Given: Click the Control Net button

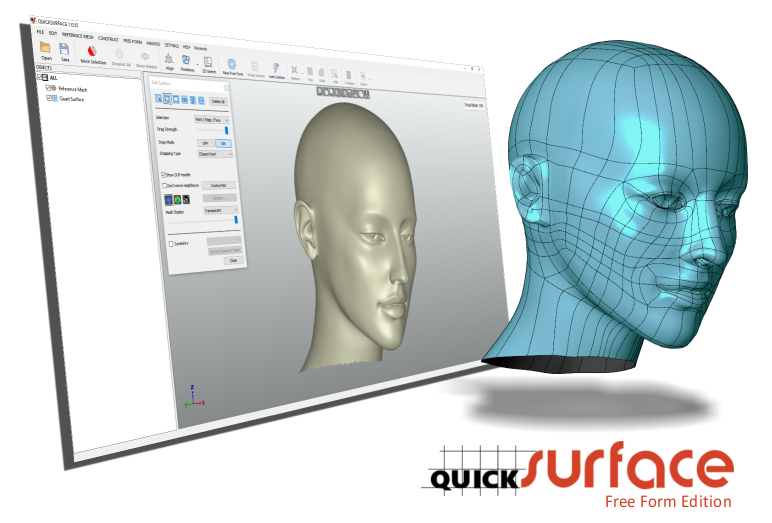Looking at the screenshot, I should (219, 186).
